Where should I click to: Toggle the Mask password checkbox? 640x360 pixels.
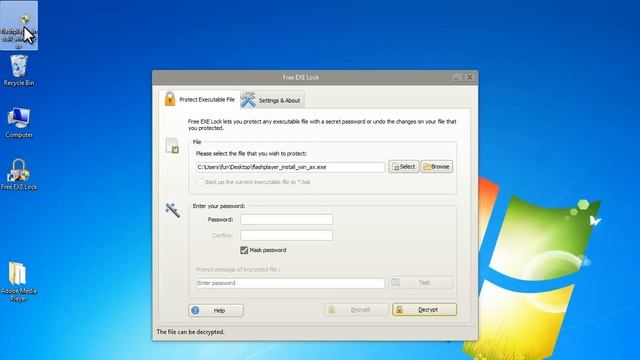244,250
